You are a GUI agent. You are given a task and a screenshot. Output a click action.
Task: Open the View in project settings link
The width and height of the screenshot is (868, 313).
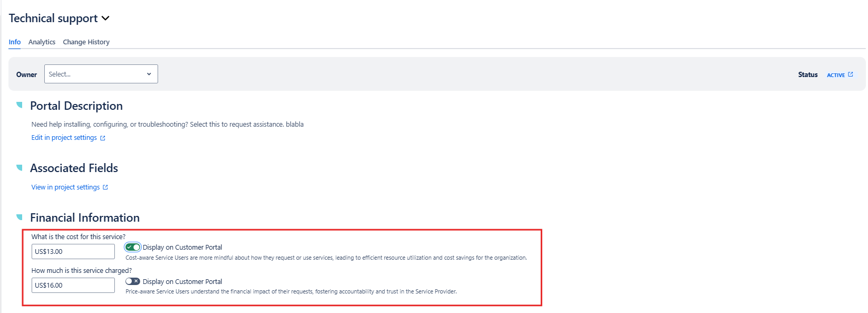pyautogui.click(x=65, y=187)
